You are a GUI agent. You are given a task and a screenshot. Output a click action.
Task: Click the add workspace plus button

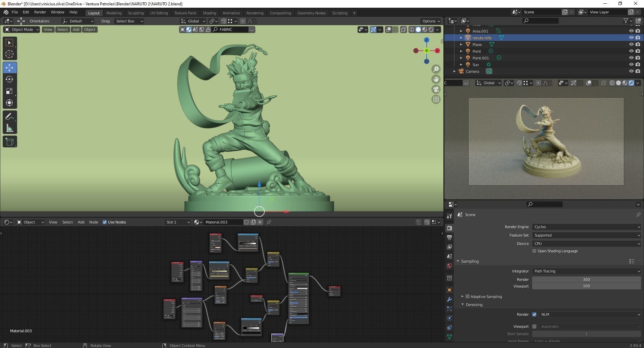[354, 13]
